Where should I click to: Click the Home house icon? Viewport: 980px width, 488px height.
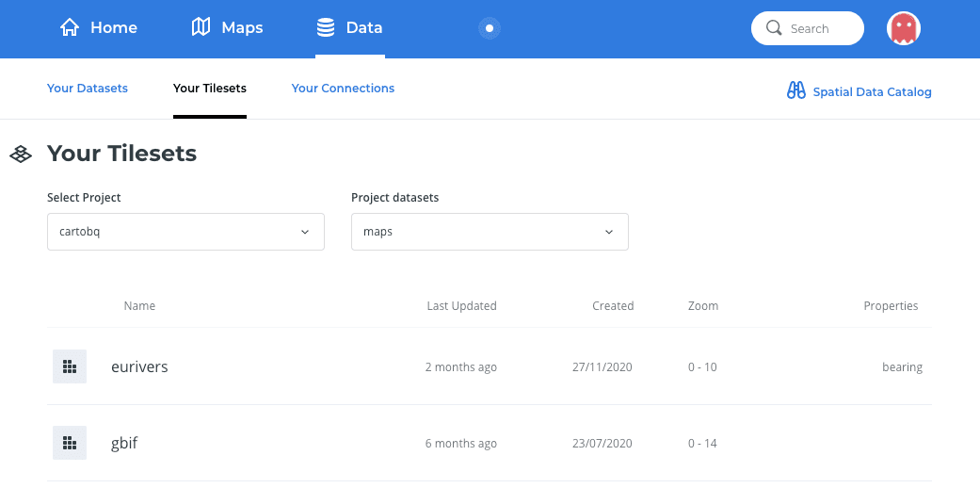(70, 28)
